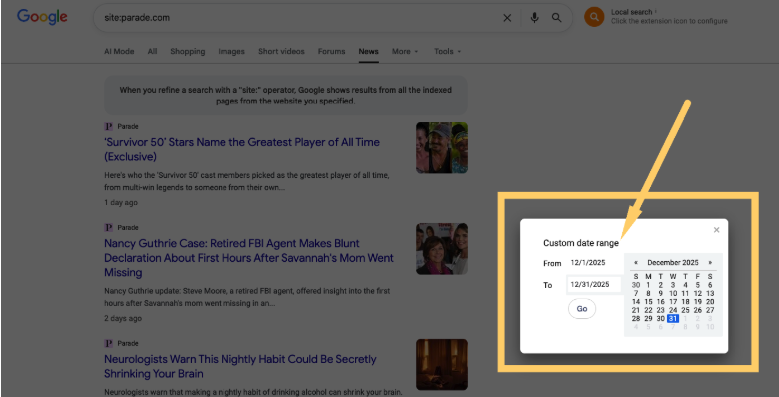Click the site: operator info notice
779x397 pixels.
[286, 95]
